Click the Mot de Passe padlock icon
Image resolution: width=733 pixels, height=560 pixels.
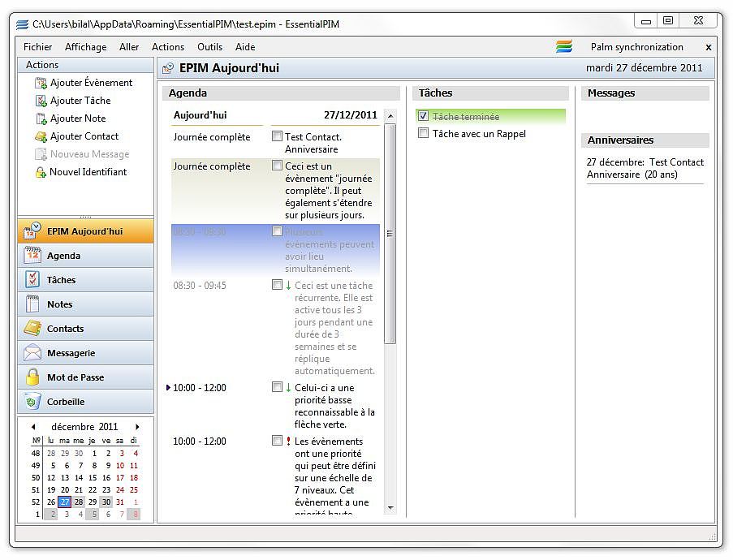pos(32,377)
